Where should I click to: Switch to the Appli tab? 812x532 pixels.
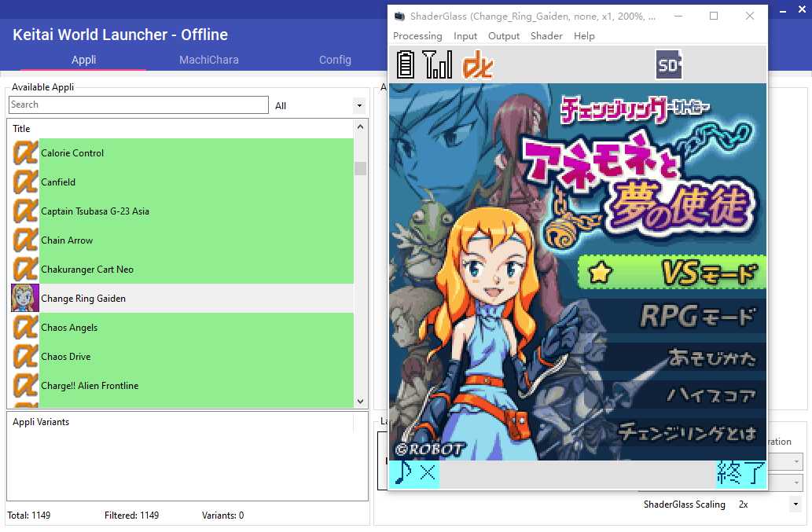[x=83, y=60]
